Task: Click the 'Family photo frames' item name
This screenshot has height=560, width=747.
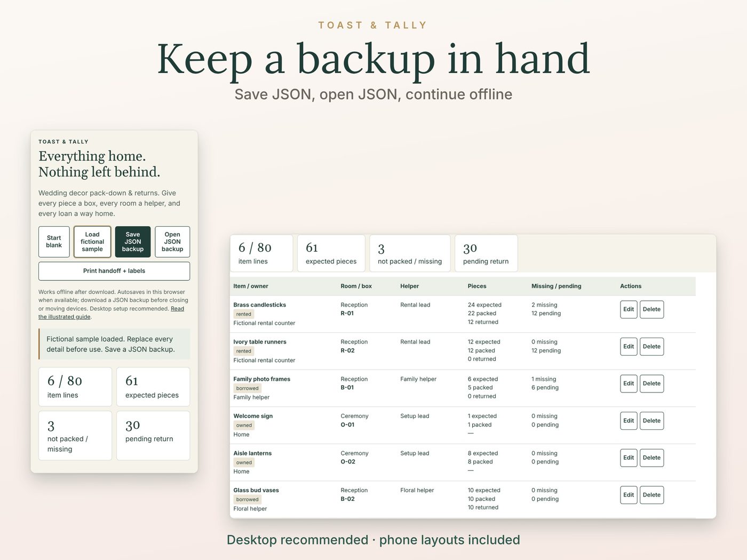Action: coord(262,379)
